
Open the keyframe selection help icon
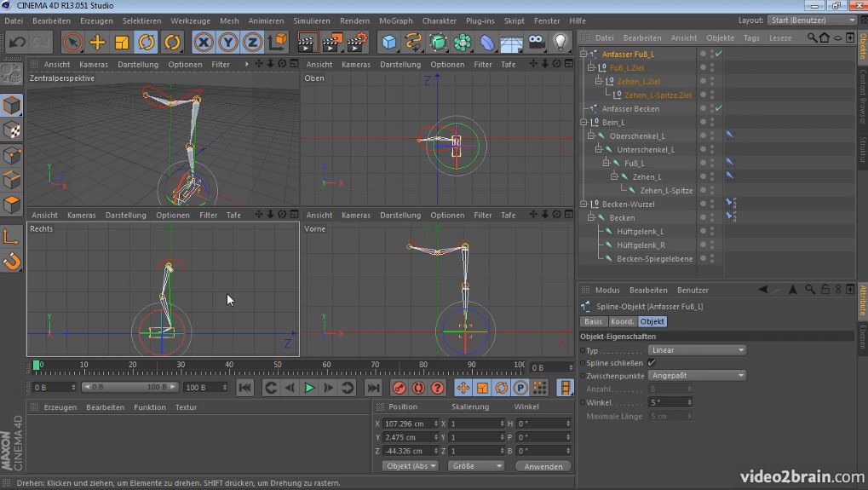click(x=437, y=388)
